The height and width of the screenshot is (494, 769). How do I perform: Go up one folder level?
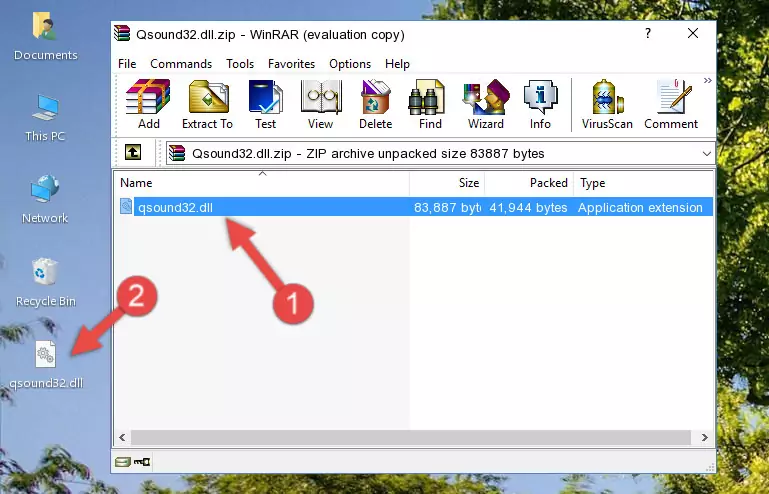[x=133, y=153]
